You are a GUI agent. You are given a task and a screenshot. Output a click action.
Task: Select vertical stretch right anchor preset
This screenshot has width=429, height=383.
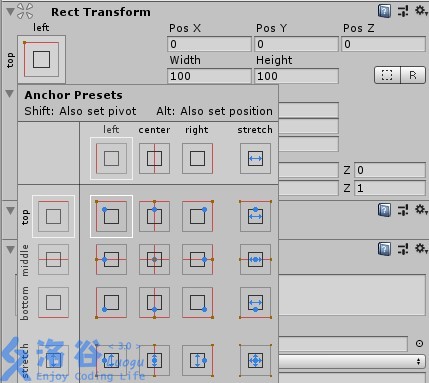click(x=198, y=360)
